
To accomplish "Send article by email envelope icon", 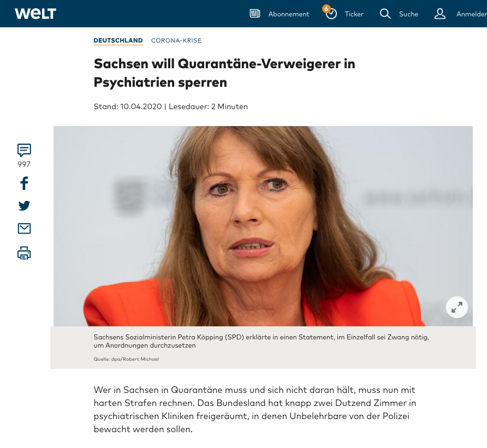I will point(24,229).
